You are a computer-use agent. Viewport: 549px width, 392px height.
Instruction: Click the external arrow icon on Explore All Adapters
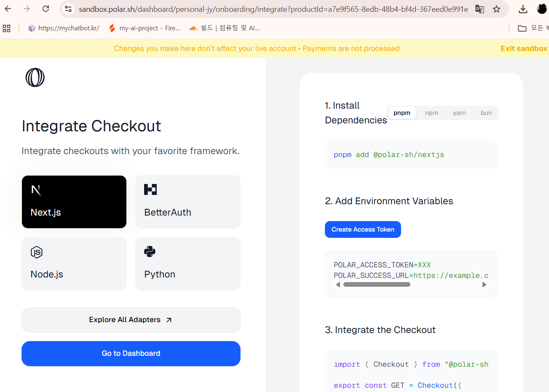click(169, 320)
